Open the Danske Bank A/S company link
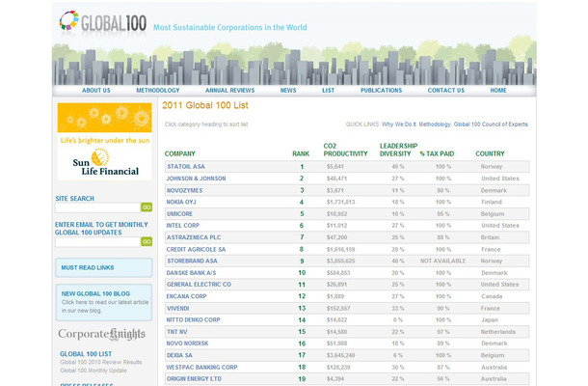The height and width of the screenshot is (386, 588). pyautogui.click(x=191, y=273)
